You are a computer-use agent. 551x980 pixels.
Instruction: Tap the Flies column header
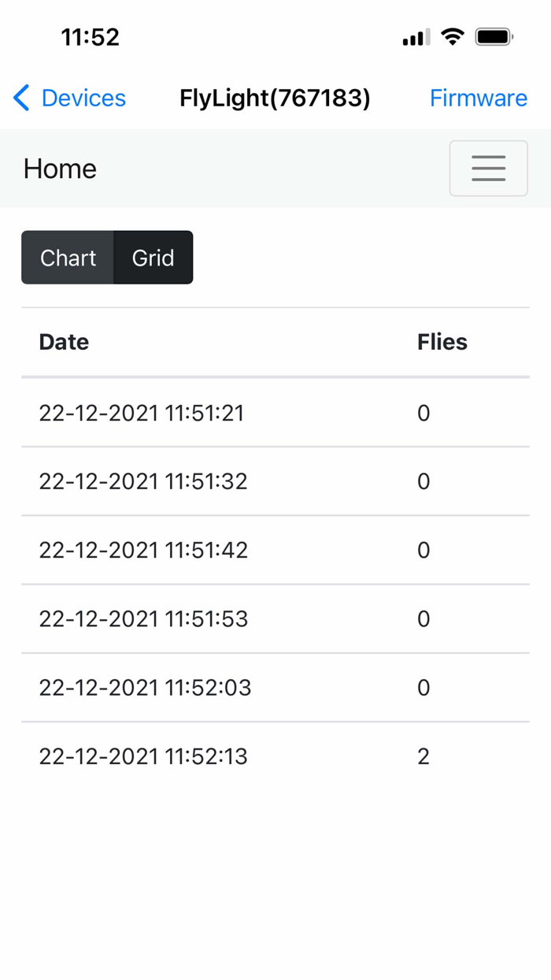(442, 342)
